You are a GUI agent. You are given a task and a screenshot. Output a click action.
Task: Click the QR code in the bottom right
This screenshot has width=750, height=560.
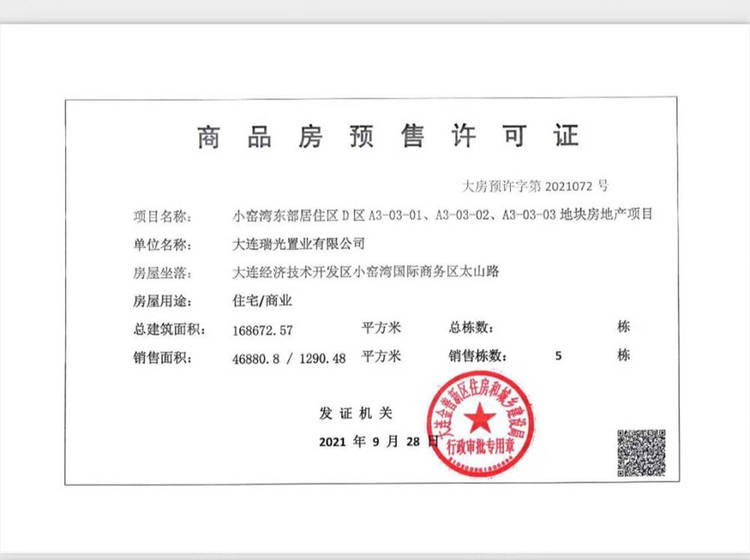click(x=641, y=453)
